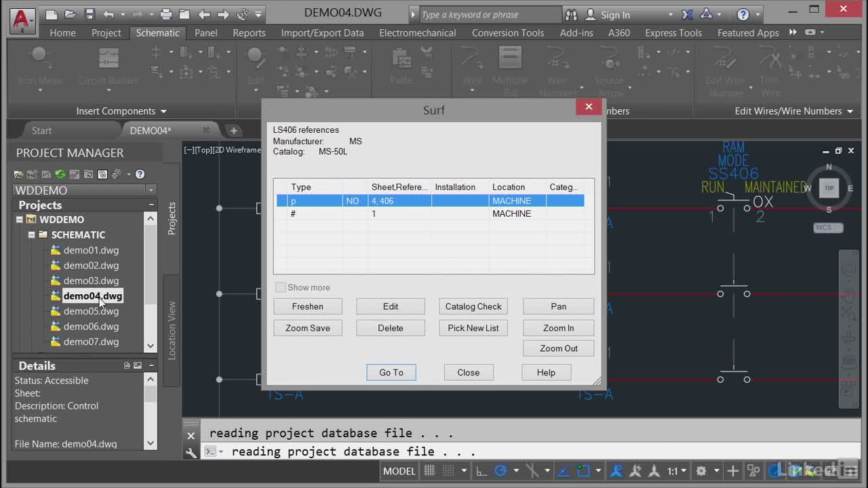Click the ViewCube TOP face
This screenshot has width=868, height=488.
(829, 188)
